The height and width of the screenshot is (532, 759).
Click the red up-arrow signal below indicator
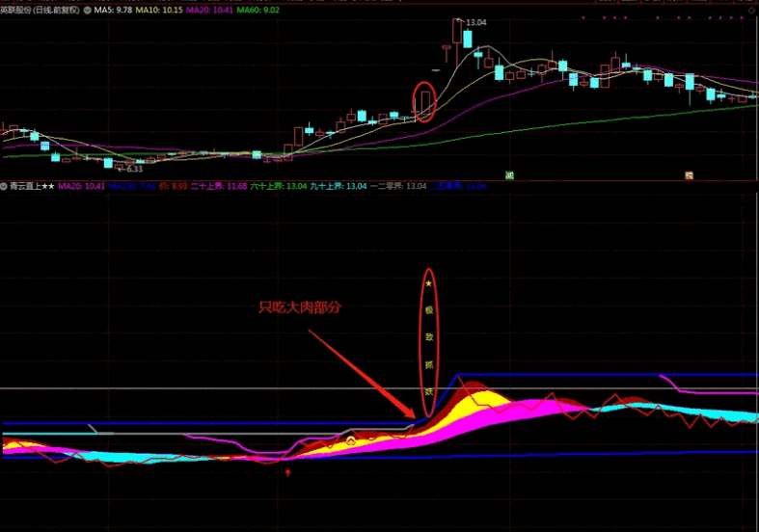[x=288, y=472]
